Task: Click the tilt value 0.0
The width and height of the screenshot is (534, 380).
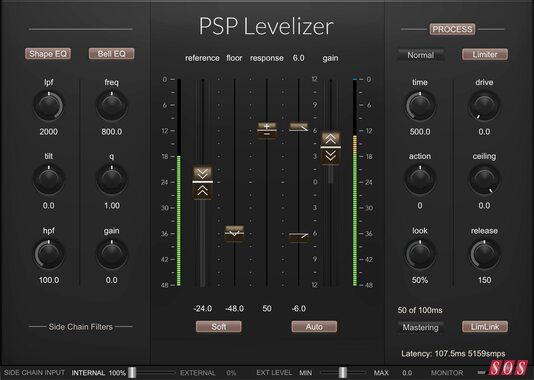Action: click(49, 206)
